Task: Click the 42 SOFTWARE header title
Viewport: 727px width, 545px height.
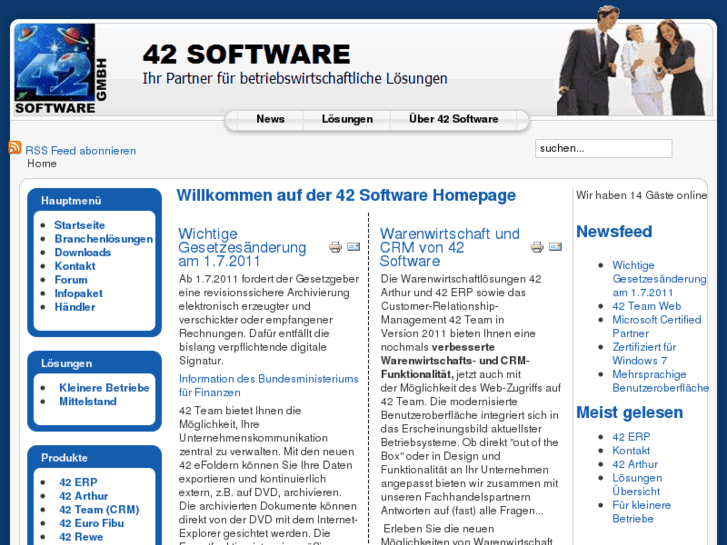Action: pos(246,54)
